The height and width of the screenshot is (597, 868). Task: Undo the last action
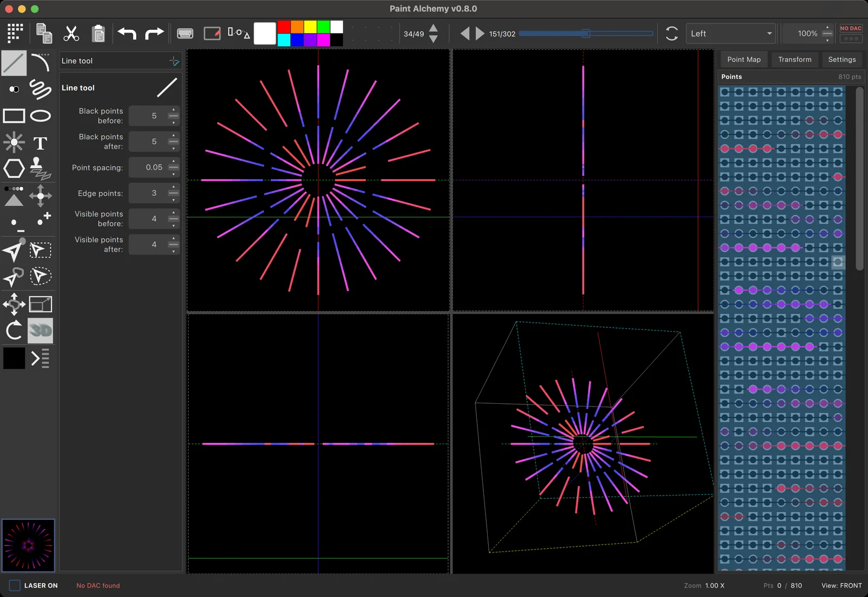(x=127, y=34)
